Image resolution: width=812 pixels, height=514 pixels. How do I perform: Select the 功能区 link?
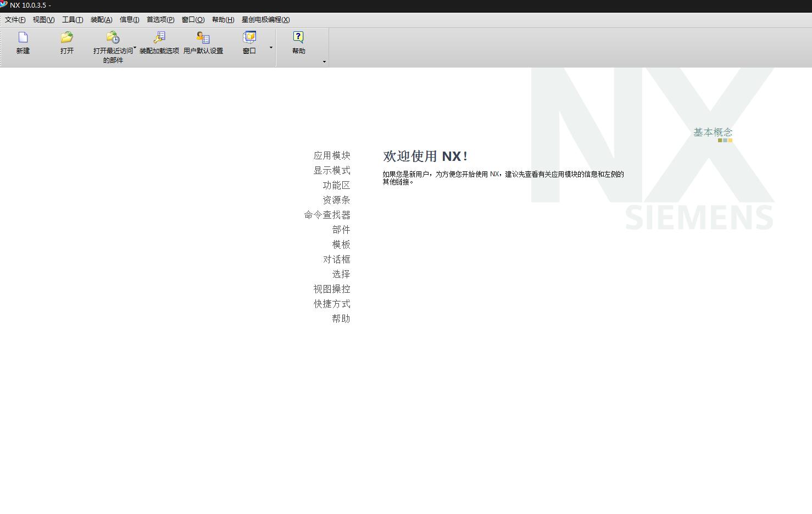click(x=337, y=185)
